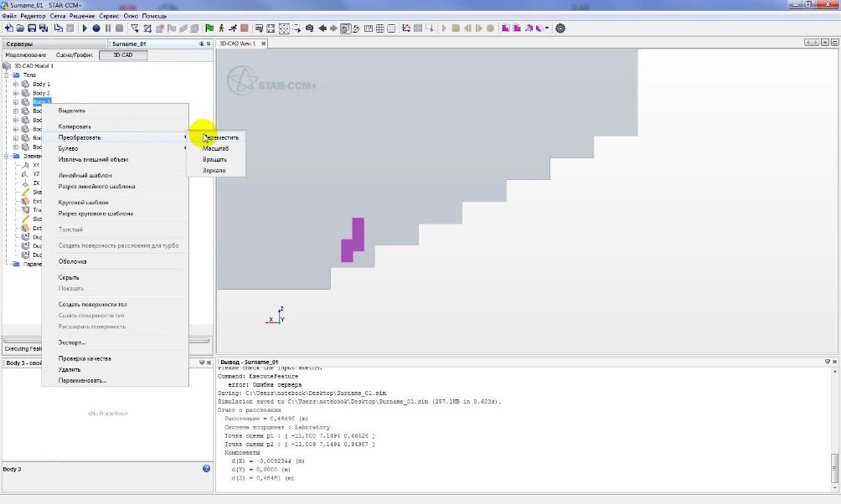Click the gear settings icon in toolbar
This screenshot has width=841, height=504.
tap(560, 28)
